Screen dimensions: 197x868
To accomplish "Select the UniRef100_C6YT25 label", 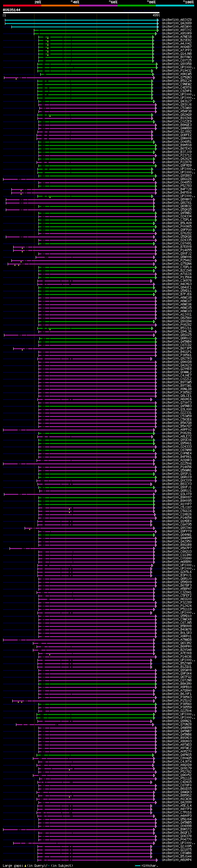I will [x=177, y=60].
